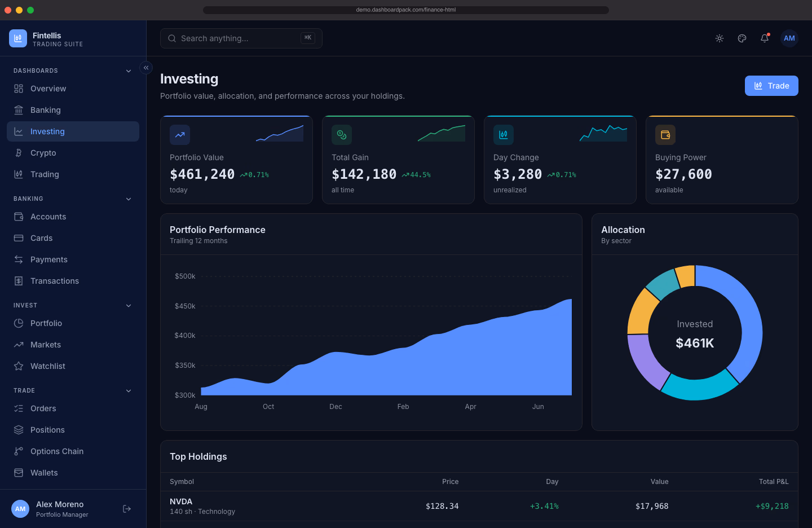
Task: Click the Total Gain coins icon
Action: pos(342,135)
